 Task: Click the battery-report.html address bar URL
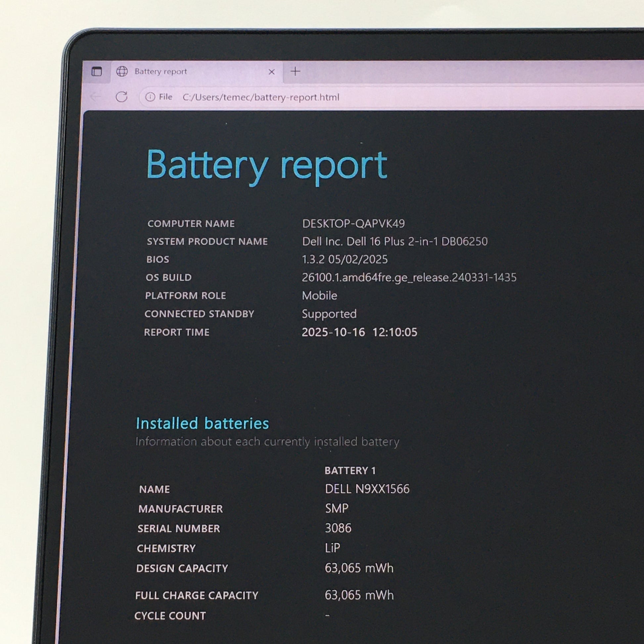(x=261, y=97)
